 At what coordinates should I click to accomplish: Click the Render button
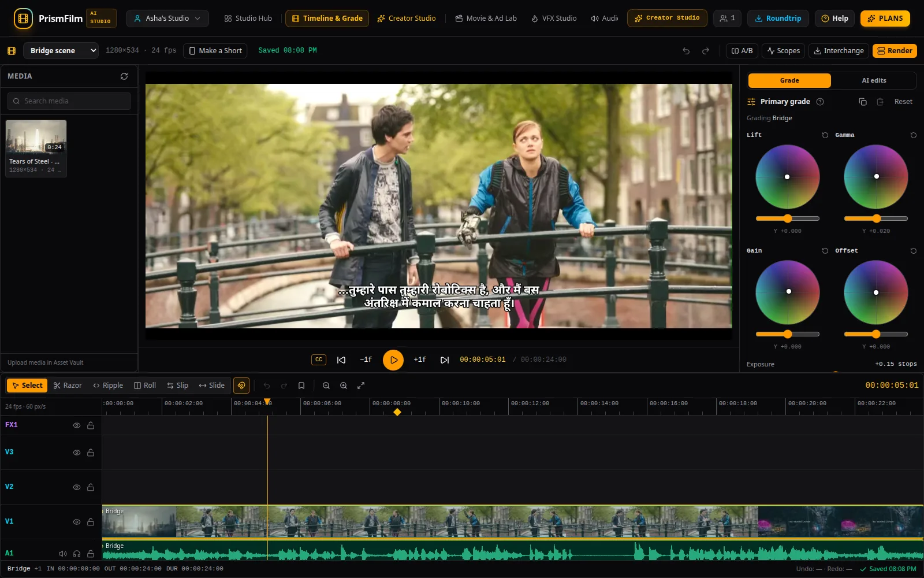895,51
